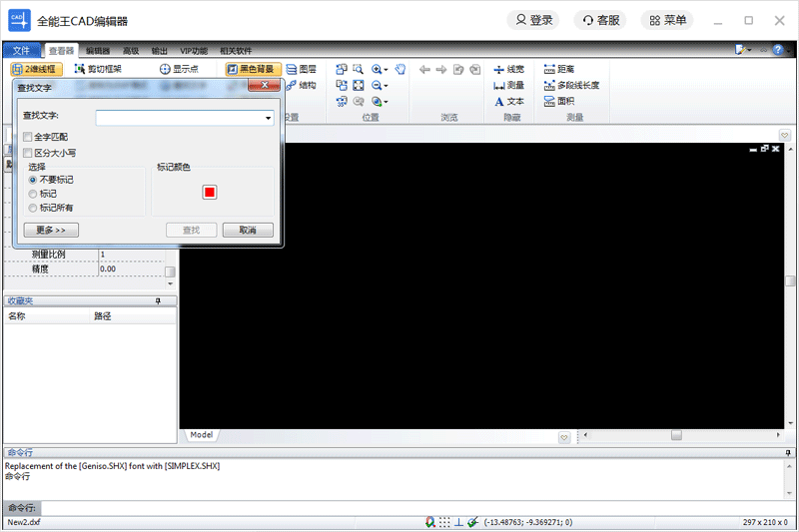Click the red mark color swatch
This screenshot has height=532, width=799.
[x=210, y=192]
